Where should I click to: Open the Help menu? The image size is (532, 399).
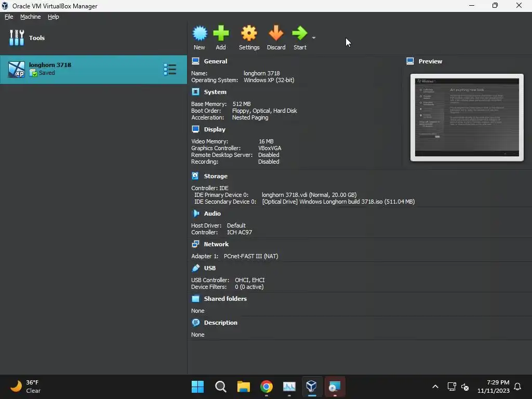click(54, 17)
